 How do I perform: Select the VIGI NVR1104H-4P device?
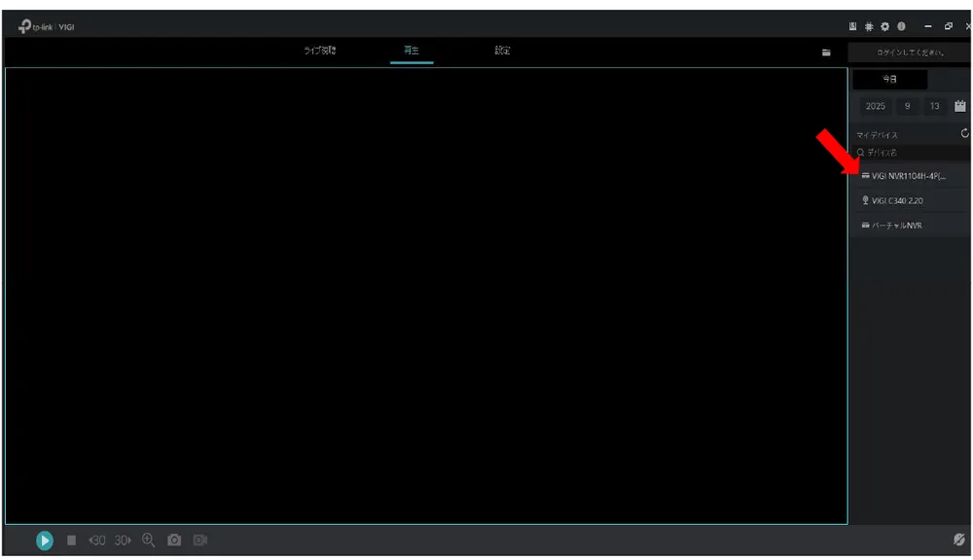(x=910, y=176)
